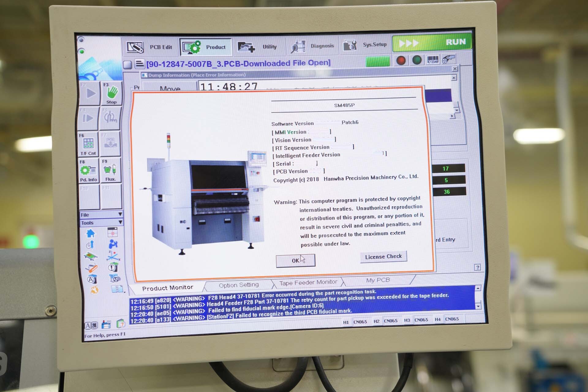Click OK in the SM485P about dialog
This screenshot has height=392, width=588.
click(295, 261)
